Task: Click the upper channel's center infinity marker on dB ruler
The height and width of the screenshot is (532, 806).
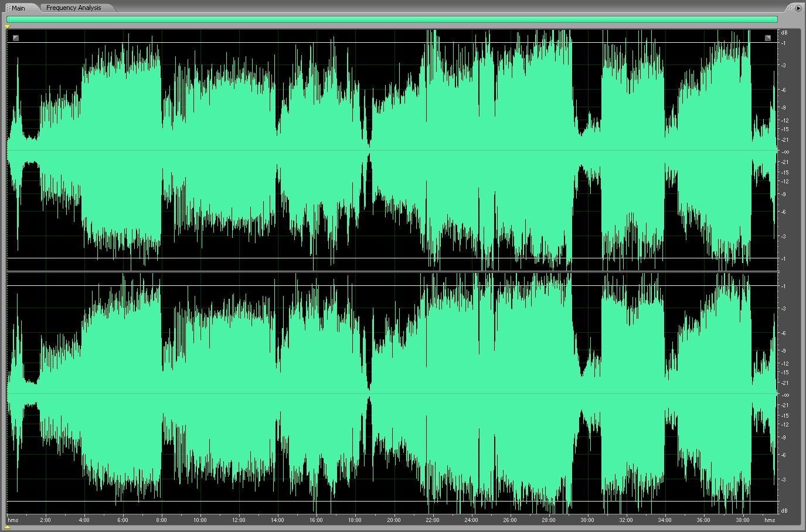Action: 785,152
